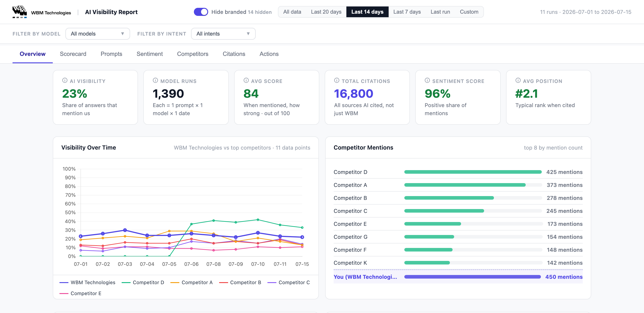
Task: Click the Visibility Over Time heading
Action: (89, 148)
